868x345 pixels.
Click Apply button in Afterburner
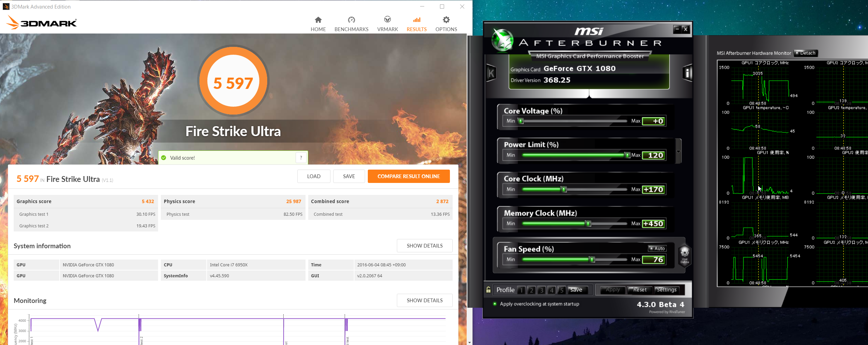612,290
